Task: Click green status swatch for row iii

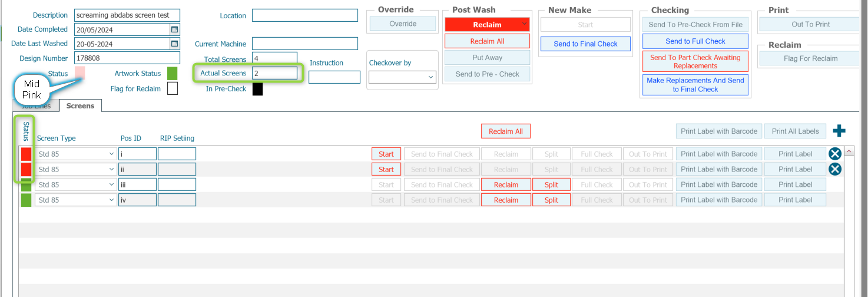Action: 26,184
